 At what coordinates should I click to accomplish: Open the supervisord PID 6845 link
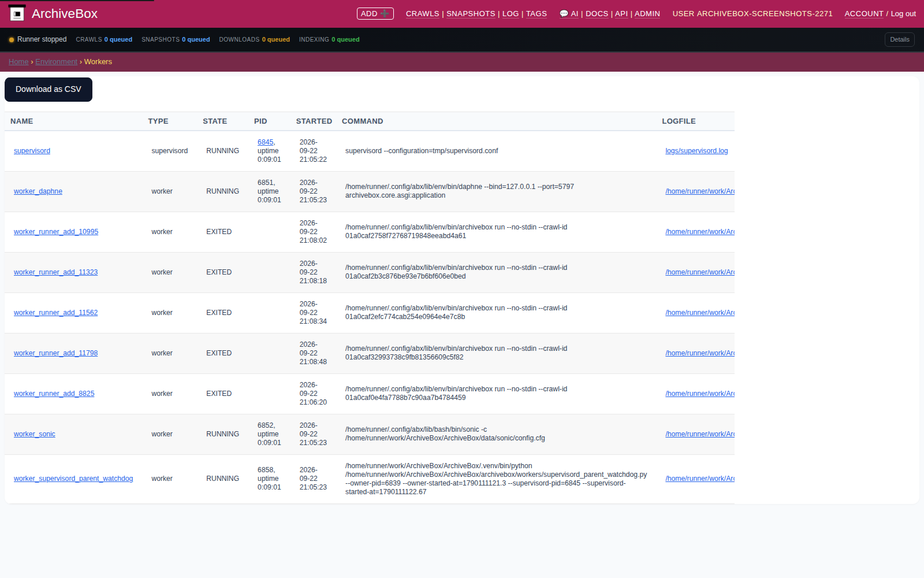pos(266,142)
